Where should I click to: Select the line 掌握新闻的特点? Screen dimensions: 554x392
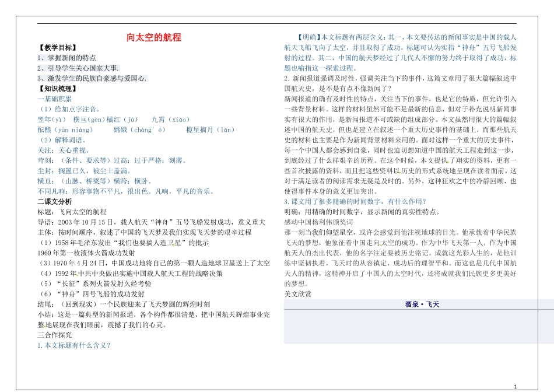[67, 58]
